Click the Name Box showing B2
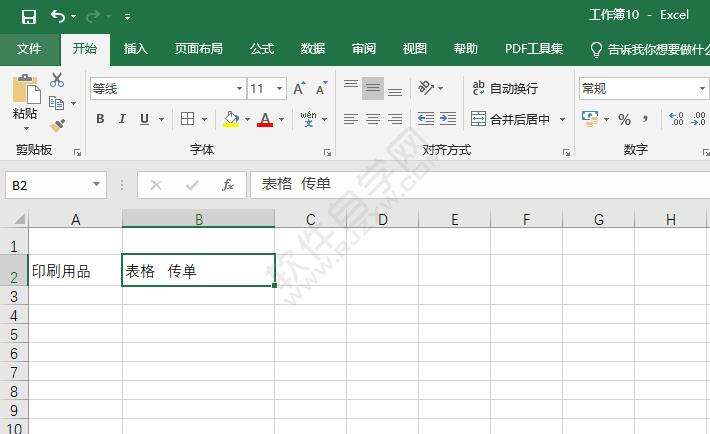This screenshot has height=434, width=710. coord(56,185)
